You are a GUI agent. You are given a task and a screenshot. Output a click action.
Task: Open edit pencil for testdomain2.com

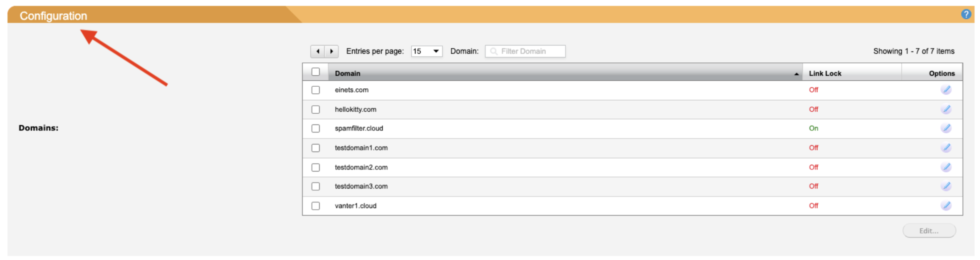click(946, 167)
